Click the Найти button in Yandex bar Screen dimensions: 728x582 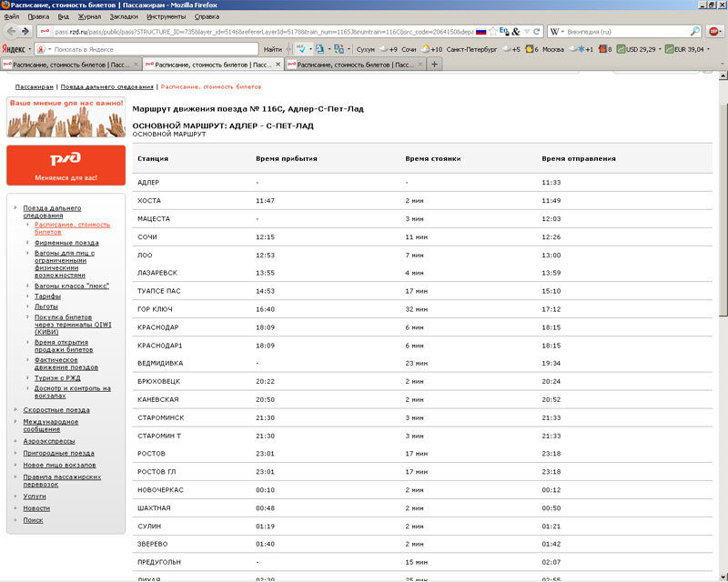[x=271, y=48]
